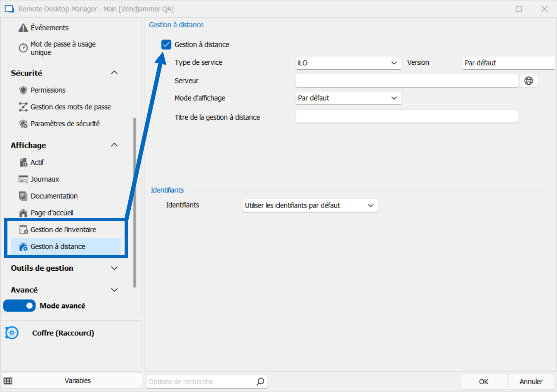557x392 pixels.
Task: Click the Paramètres de sécurité icon
Action: (x=24, y=124)
